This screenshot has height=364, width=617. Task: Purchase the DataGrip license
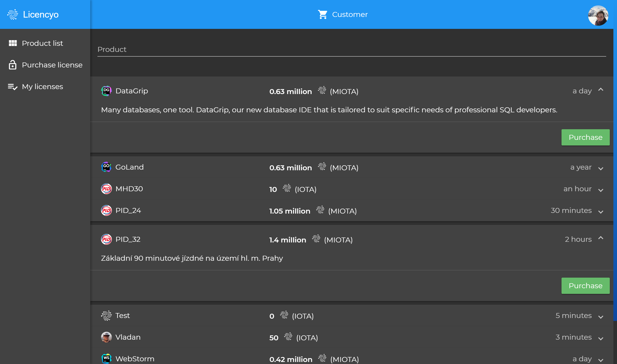(x=585, y=137)
